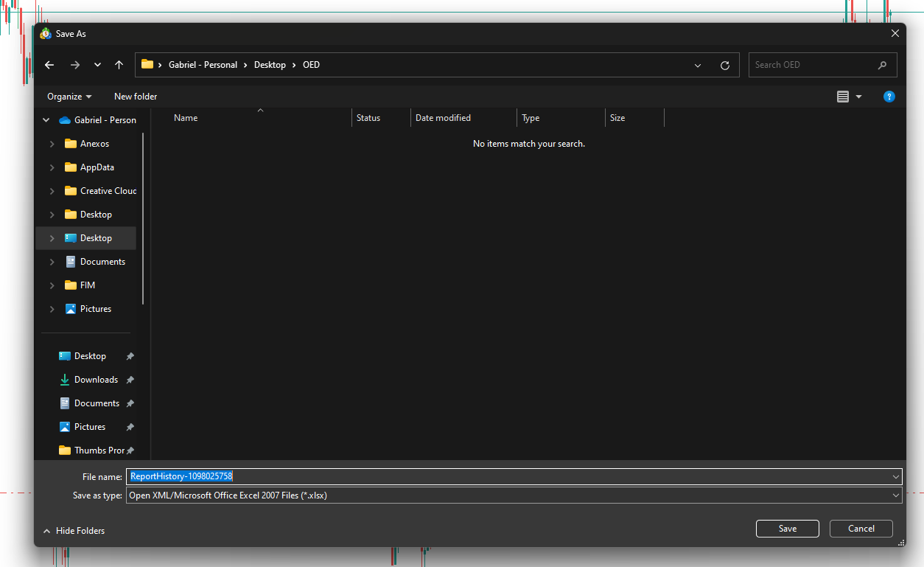Image resolution: width=924 pixels, height=567 pixels.
Task: Select pinned Downloads in quick access
Action: pyautogui.click(x=96, y=380)
